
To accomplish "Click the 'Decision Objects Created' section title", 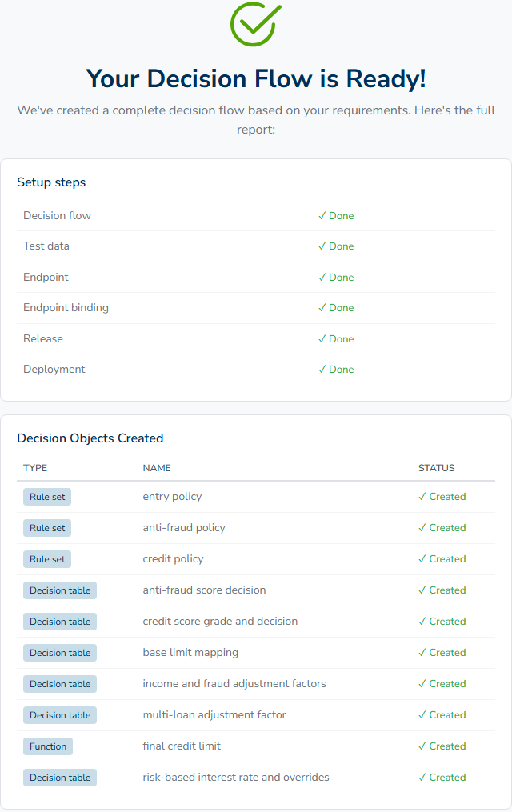I will (90, 438).
